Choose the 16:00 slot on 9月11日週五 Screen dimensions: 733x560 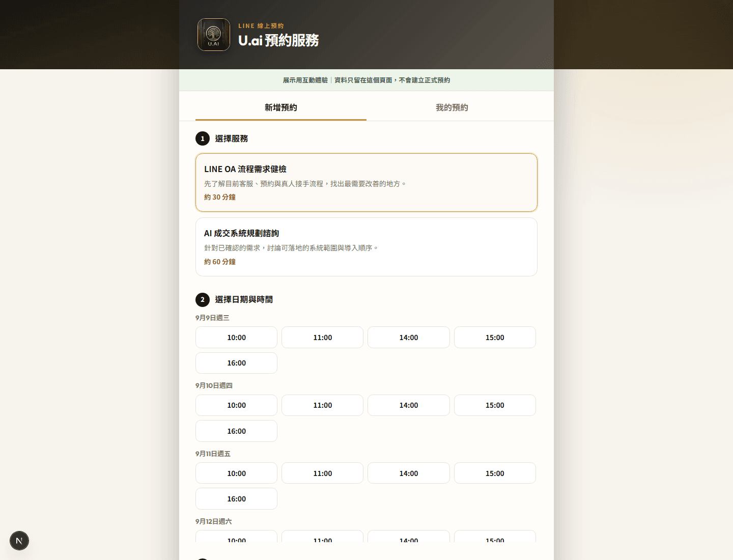(x=236, y=499)
